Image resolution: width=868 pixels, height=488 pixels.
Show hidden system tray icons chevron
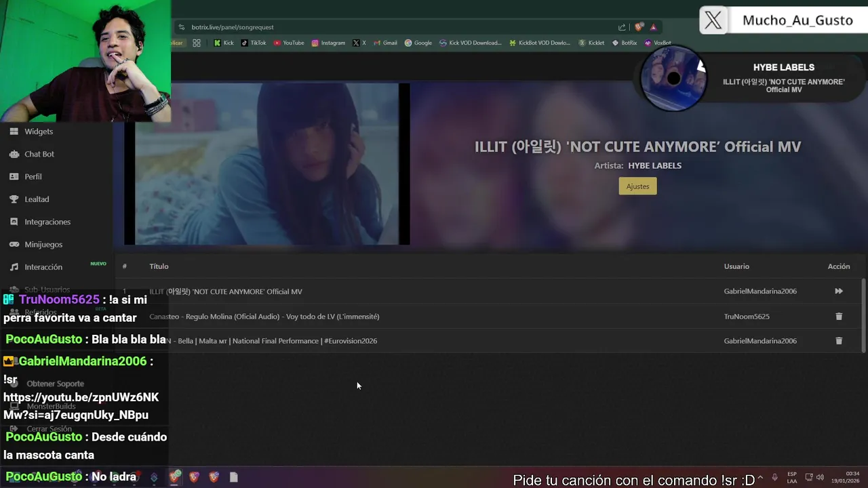click(x=759, y=477)
